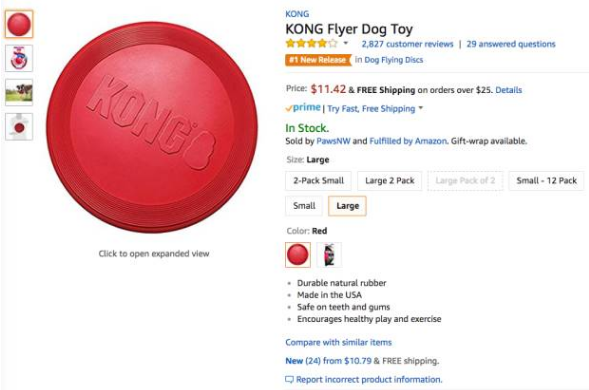589x390 pixels.
Task: Select the fourth product thumbnail
Action: point(19,127)
